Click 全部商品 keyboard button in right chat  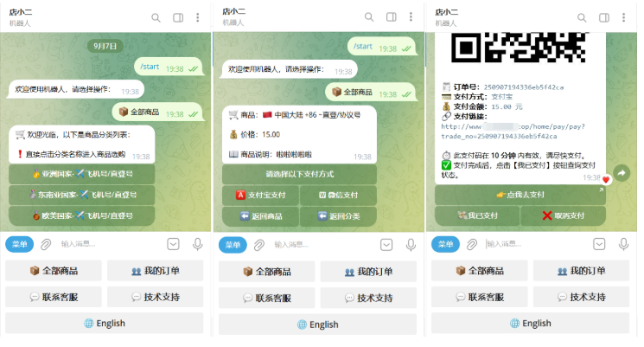click(480, 271)
